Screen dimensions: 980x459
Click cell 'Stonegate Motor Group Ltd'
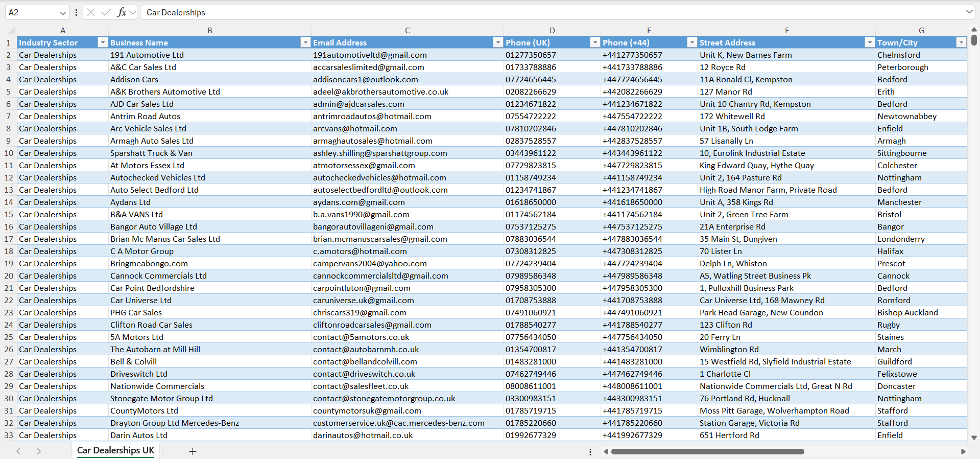click(x=210, y=398)
